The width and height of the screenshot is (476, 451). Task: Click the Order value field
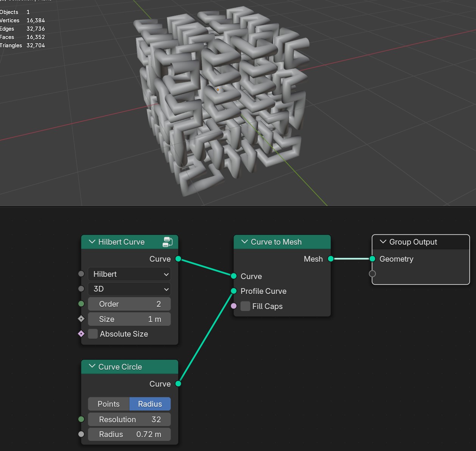pos(129,304)
